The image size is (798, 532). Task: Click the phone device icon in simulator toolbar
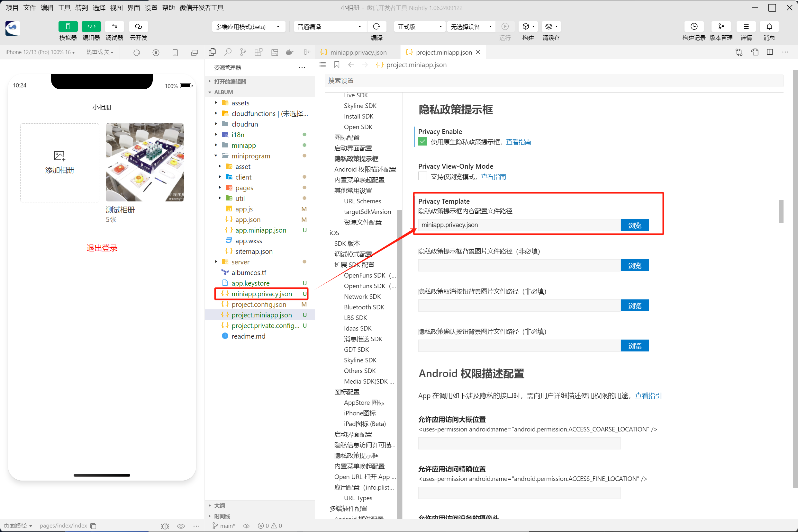175,52
